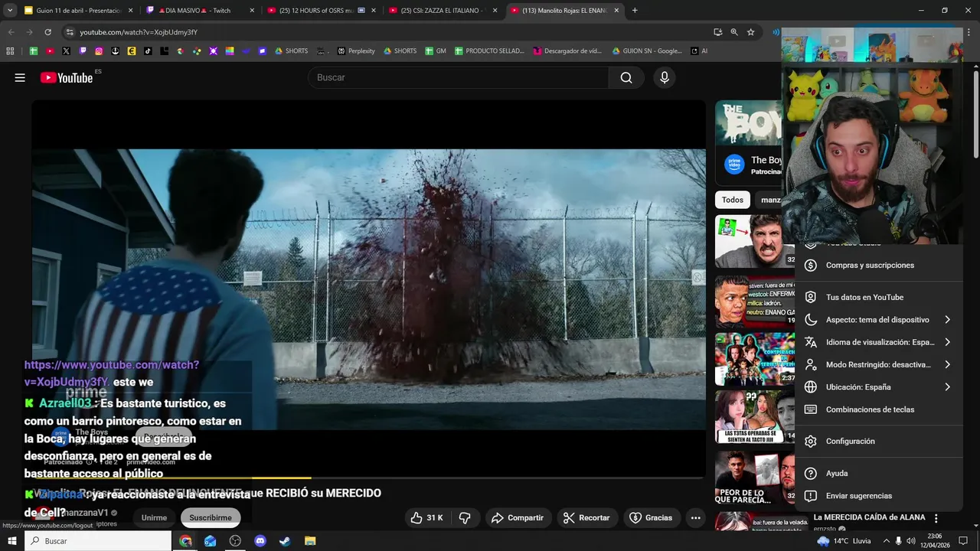
Task: Expand Modo Restringido submenu
Action: pyautogui.click(x=878, y=365)
